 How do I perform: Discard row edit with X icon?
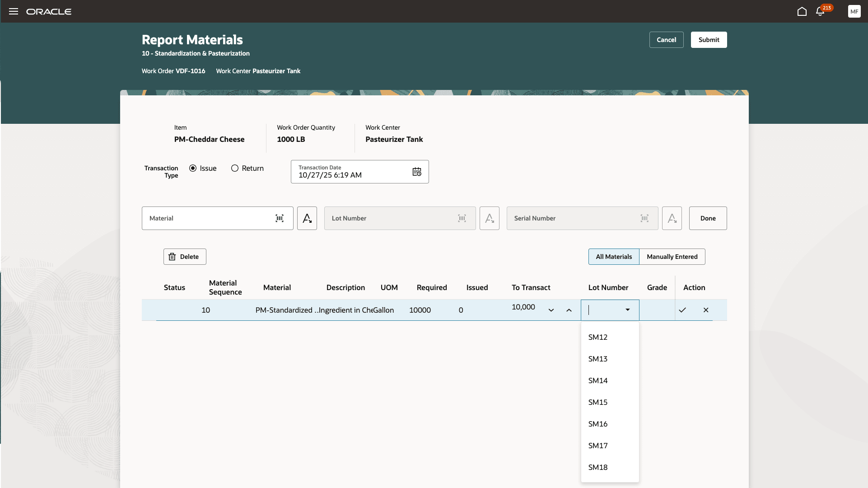(706, 310)
